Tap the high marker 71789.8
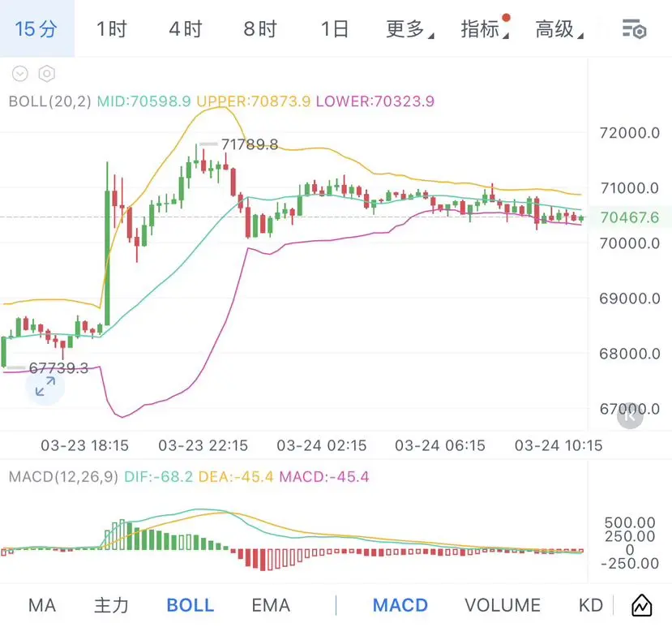 [250, 144]
